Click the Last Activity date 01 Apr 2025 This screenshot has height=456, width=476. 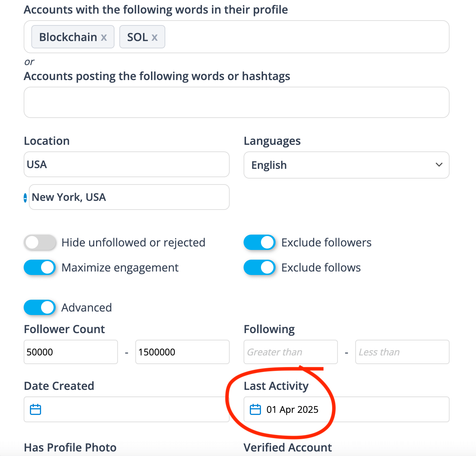pyautogui.click(x=292, y=409)
